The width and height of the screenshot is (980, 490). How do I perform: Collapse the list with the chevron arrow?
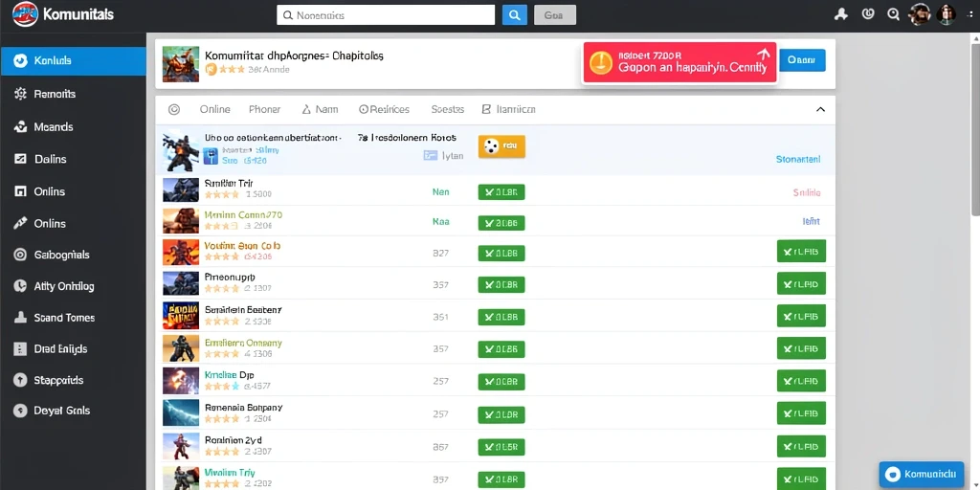click(820, 109)
